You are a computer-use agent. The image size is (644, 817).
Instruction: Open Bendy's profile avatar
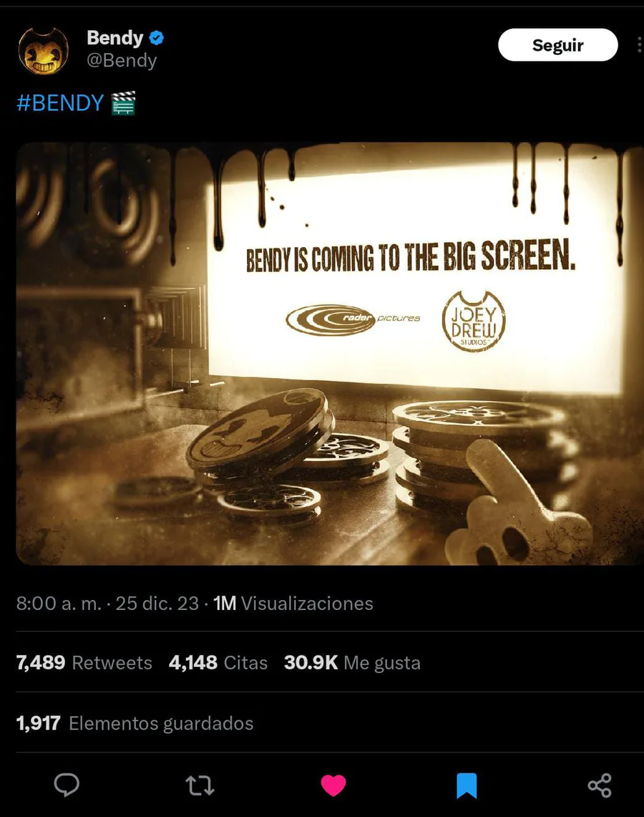coord(43,51)
